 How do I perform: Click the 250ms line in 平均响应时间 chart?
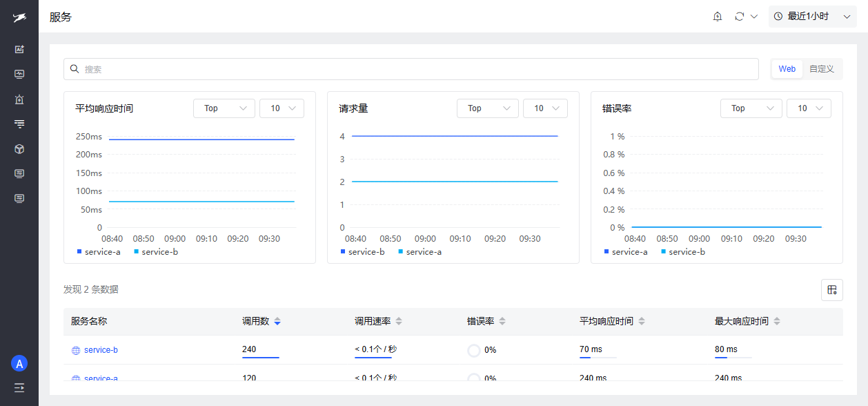[201, 139]
